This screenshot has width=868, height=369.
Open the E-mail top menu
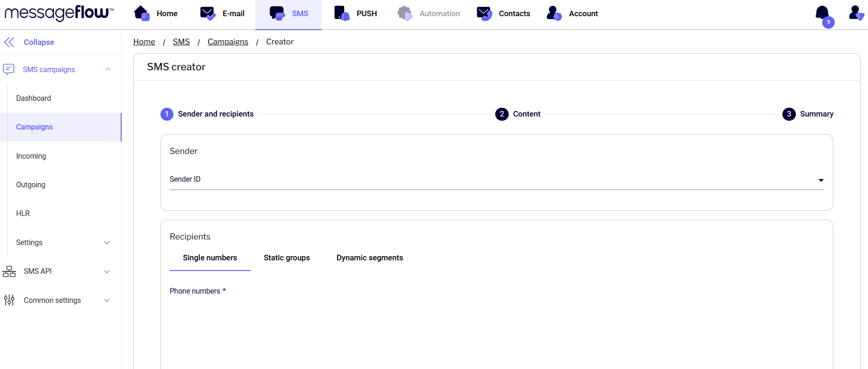222,14
